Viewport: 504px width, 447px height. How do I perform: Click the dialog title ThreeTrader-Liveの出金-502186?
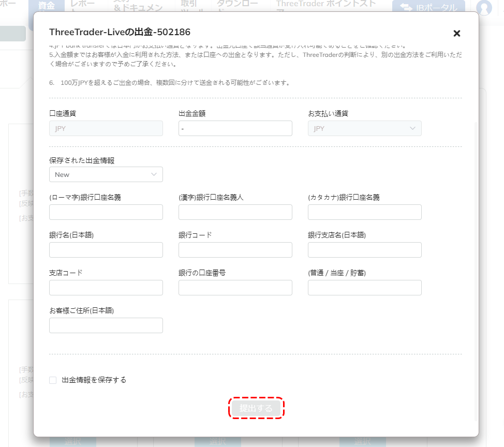click(x=120, y=32)
